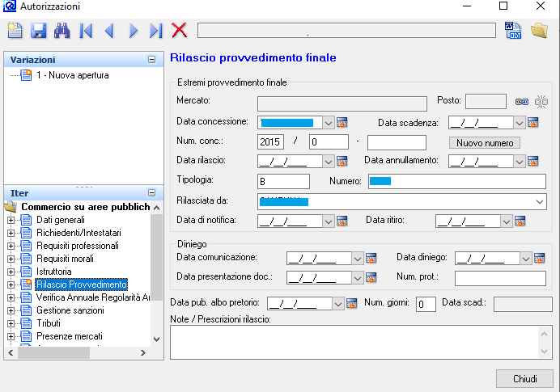Click the Num. giorni field
Image resolution: width=560 pixels, height=392 pixels.
[426, 304]
